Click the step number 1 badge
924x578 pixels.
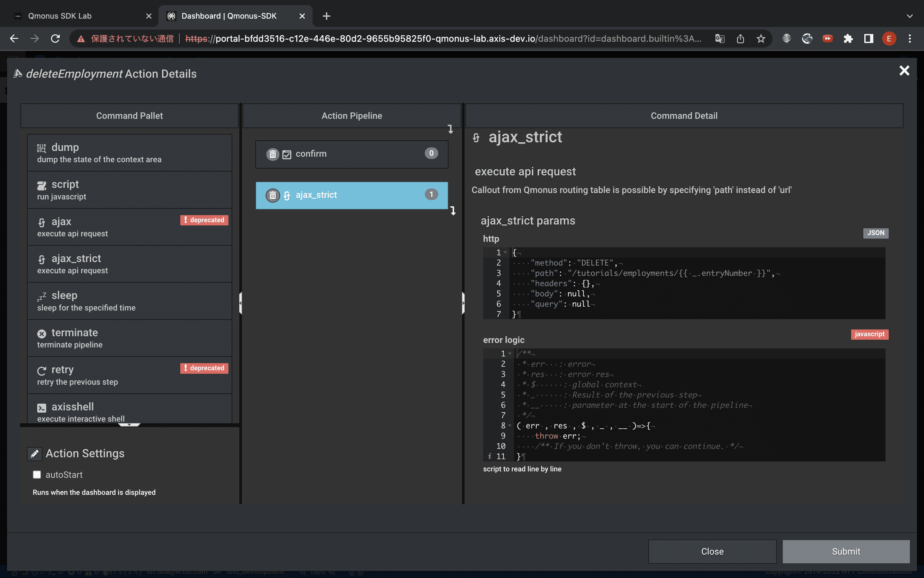pyautogui.click(x=431, y=195)
